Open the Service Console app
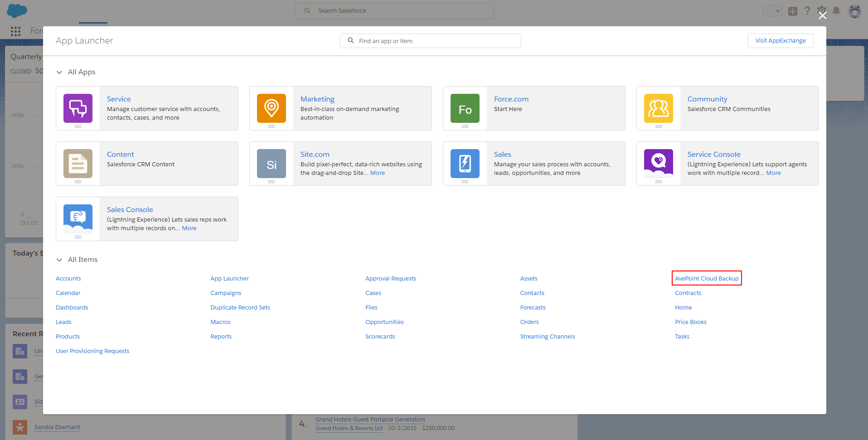The image size is (868, 440). pos(714,154)
